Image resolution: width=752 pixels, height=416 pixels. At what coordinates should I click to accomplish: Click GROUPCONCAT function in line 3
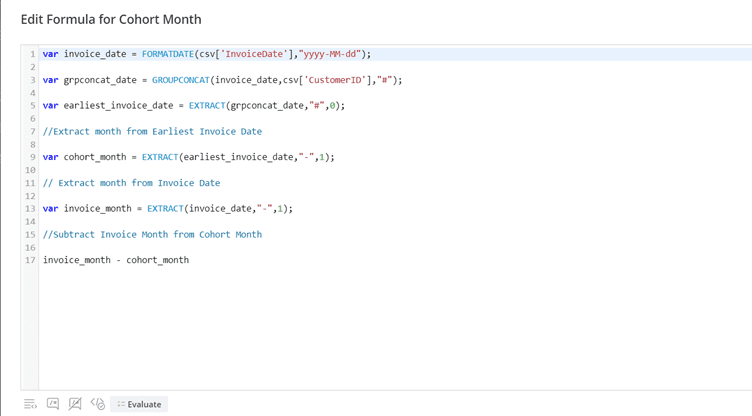181,80
